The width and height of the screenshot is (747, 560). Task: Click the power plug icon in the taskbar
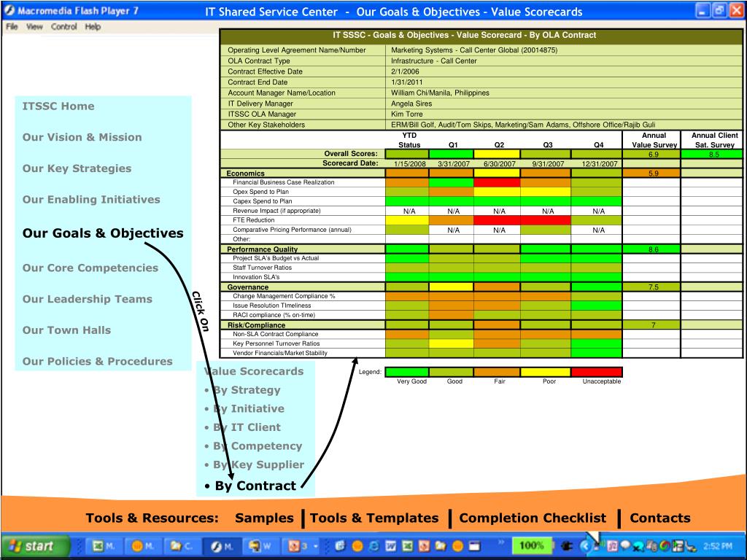coord(567,546)
